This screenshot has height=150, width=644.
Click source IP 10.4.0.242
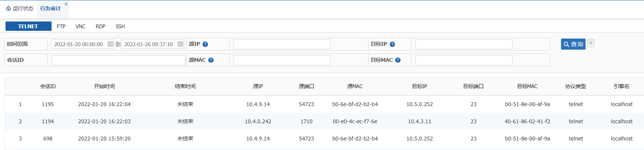[258, 121]
